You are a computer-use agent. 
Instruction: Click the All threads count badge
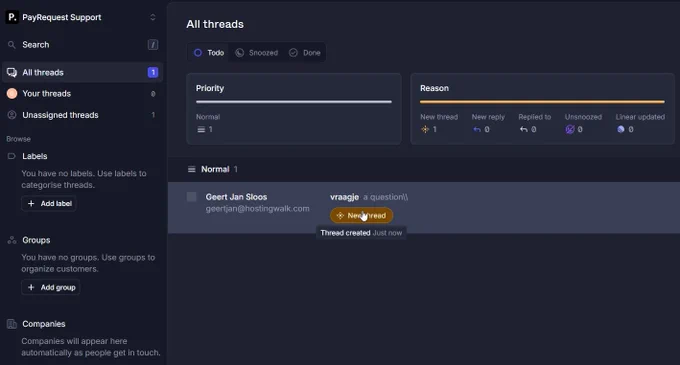pos(153,72)
